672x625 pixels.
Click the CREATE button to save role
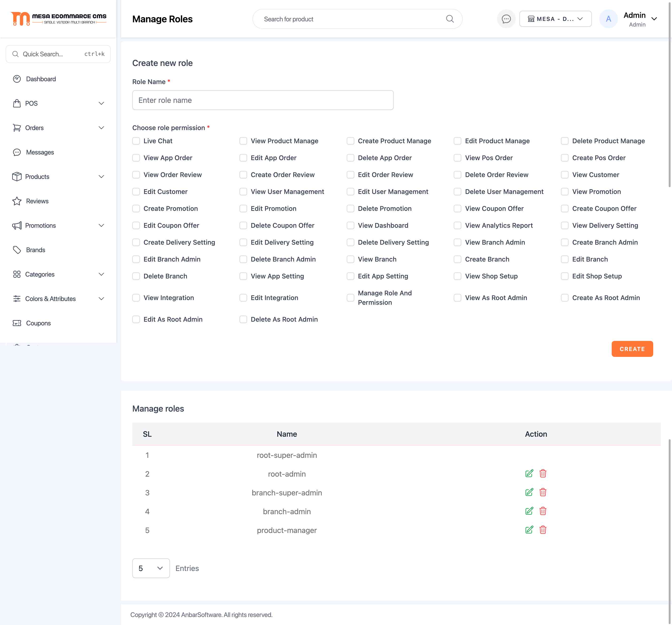coord(632,349)
